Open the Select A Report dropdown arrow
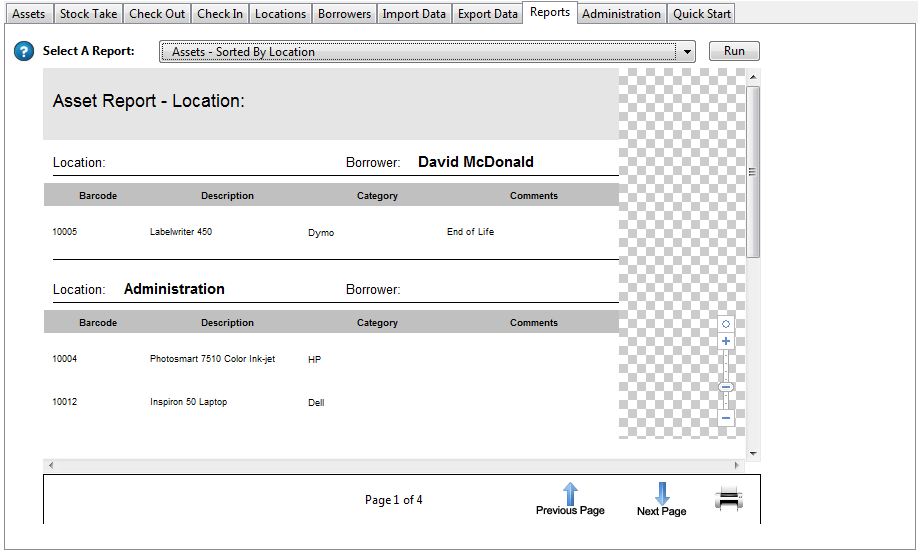 687,52
